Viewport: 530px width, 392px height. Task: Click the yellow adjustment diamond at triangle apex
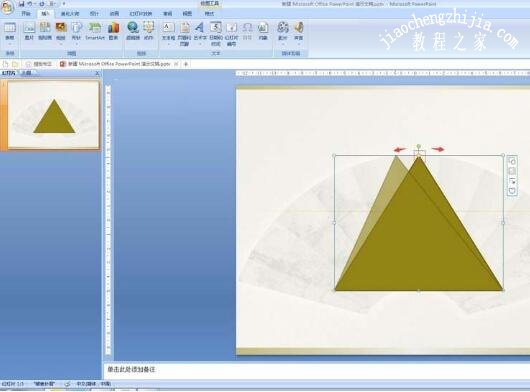point(419,155)
